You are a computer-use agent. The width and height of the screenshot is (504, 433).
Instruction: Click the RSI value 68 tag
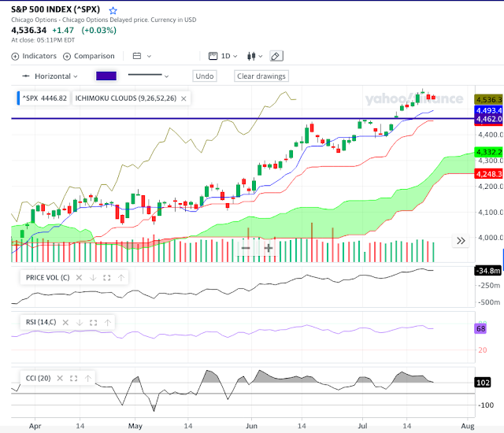481,328
